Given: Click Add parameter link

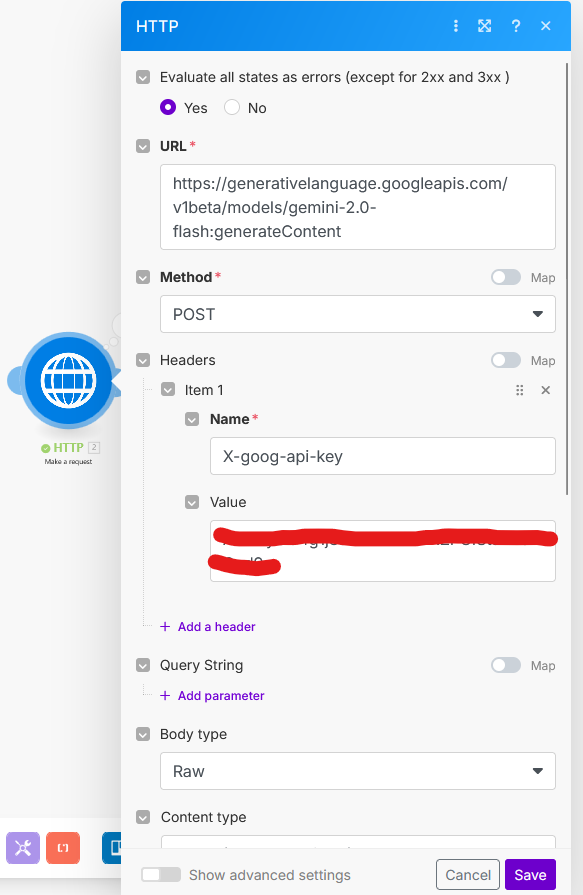Looking at the screenshot, I should [221, 696].
